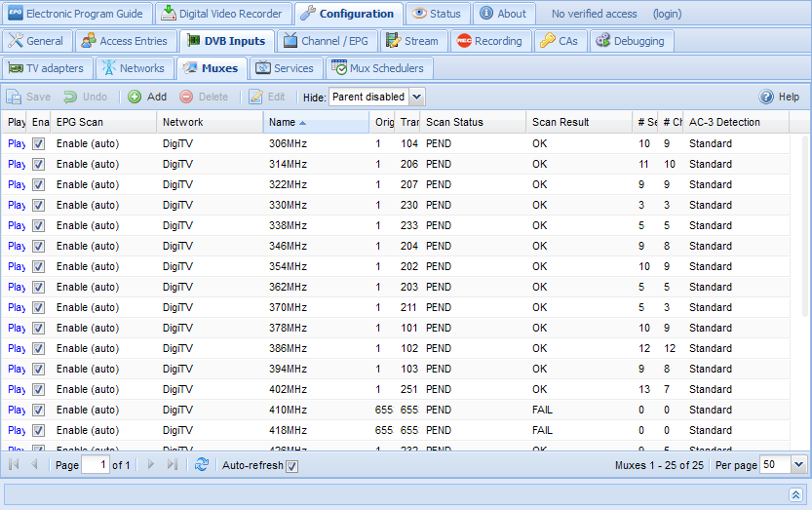Go to previous page icon
This screenshot has width=812, height=510.
point(34,464)
